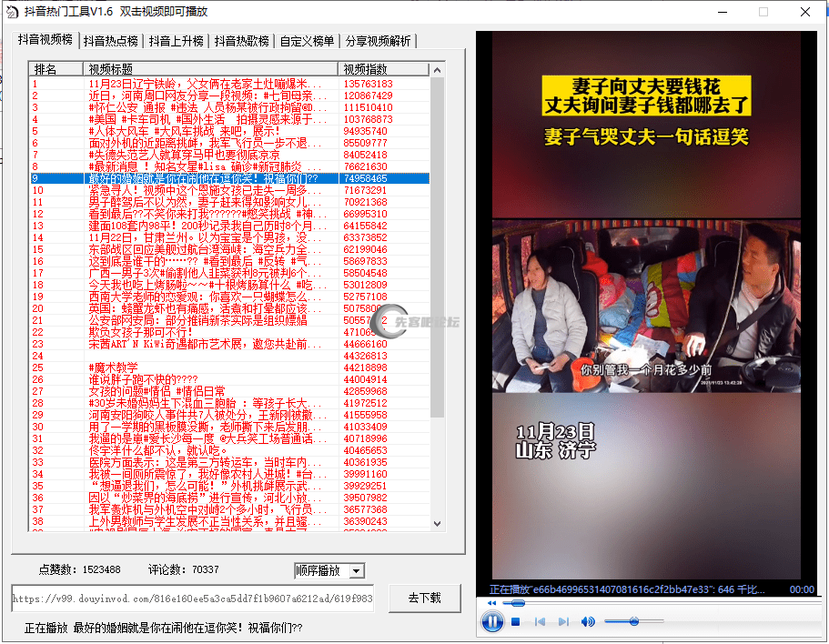Stop video playback with the square button

516,622
